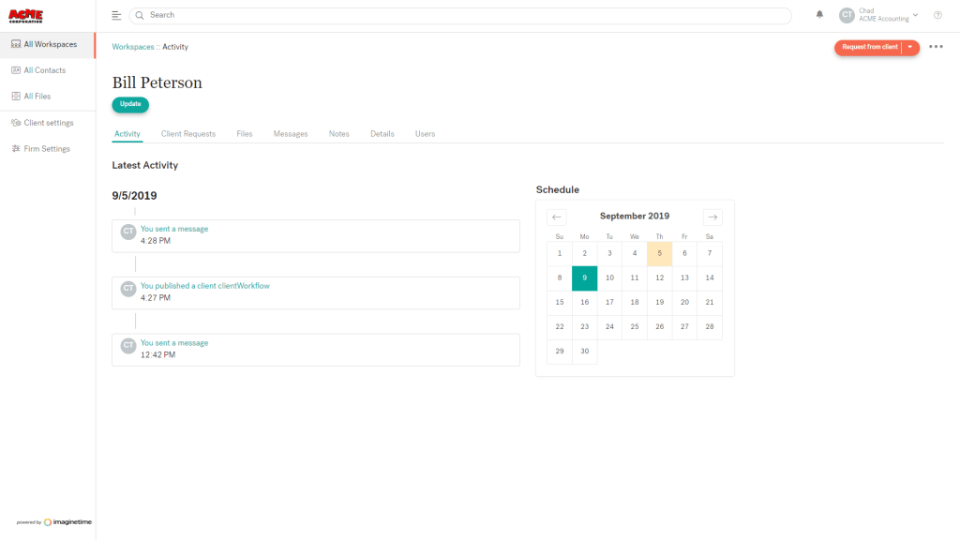Click the Client settings gear icon
The height and width of the screenshot is (540, 960).
click(x=16, y=122)
